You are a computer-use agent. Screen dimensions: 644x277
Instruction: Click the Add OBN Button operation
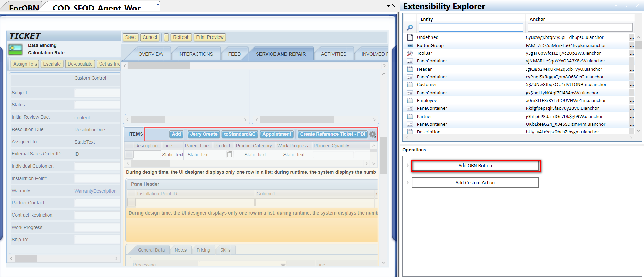coord(475,166)
